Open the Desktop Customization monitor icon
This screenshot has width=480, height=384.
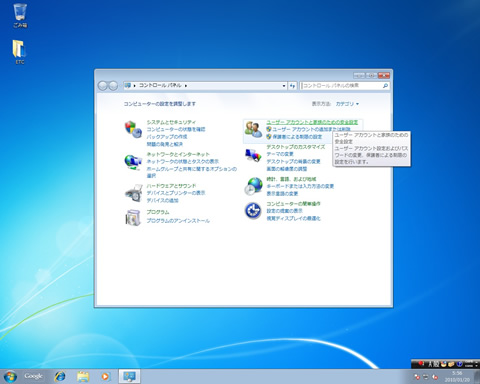click(x=253, y=155)
